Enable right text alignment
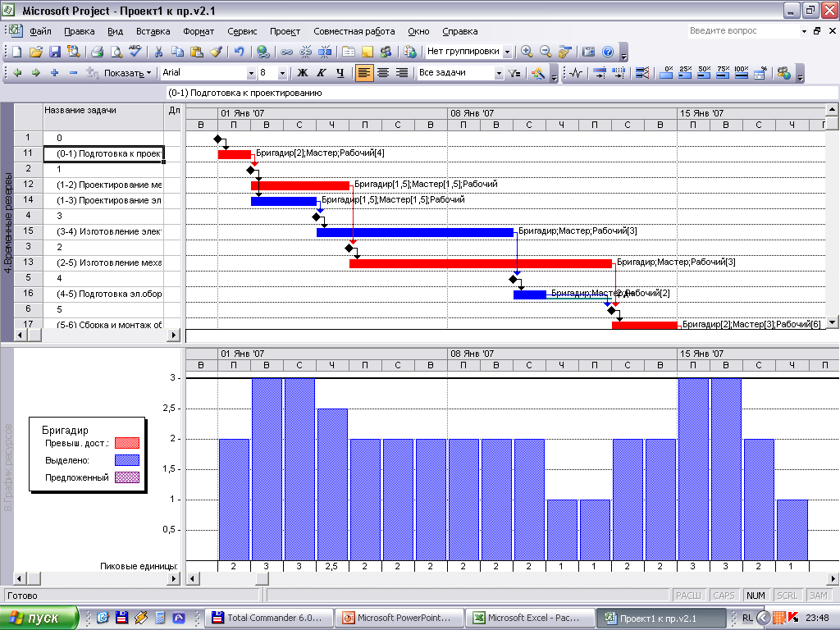840x630 pixels. click(x=402, y=73)
